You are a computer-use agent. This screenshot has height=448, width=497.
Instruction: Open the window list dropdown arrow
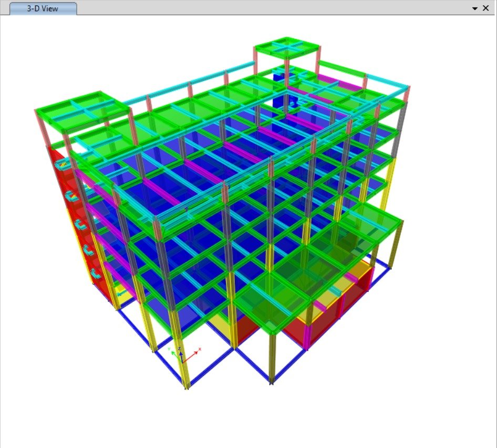(475, 8)
